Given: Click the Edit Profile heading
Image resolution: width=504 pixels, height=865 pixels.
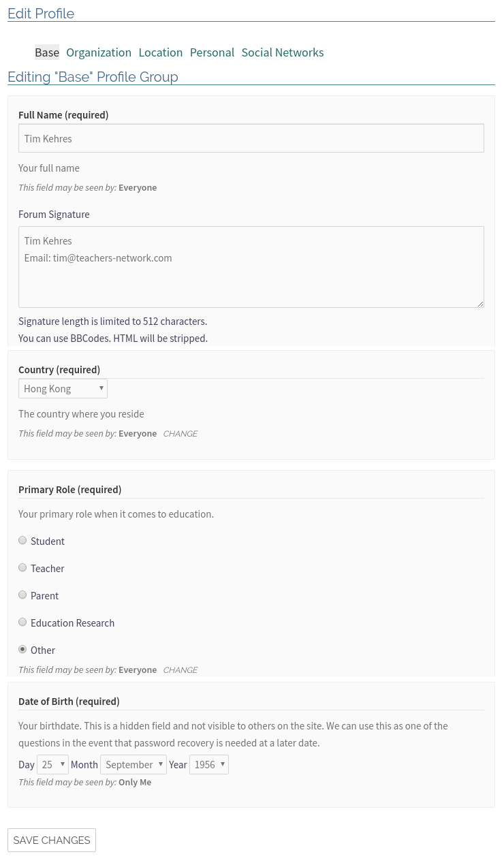Looking at the screenshot, I should (41, 14).
